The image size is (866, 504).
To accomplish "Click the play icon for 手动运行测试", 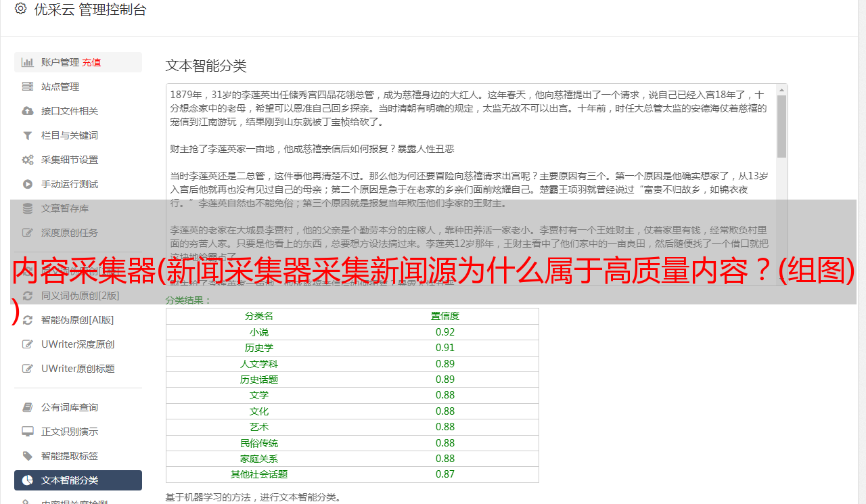I will [28, 184].
